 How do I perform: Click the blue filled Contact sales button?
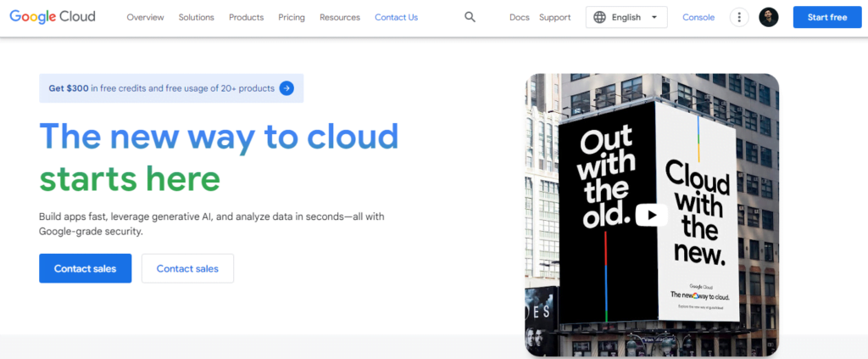pyautogui.click(x=86, y=269)
